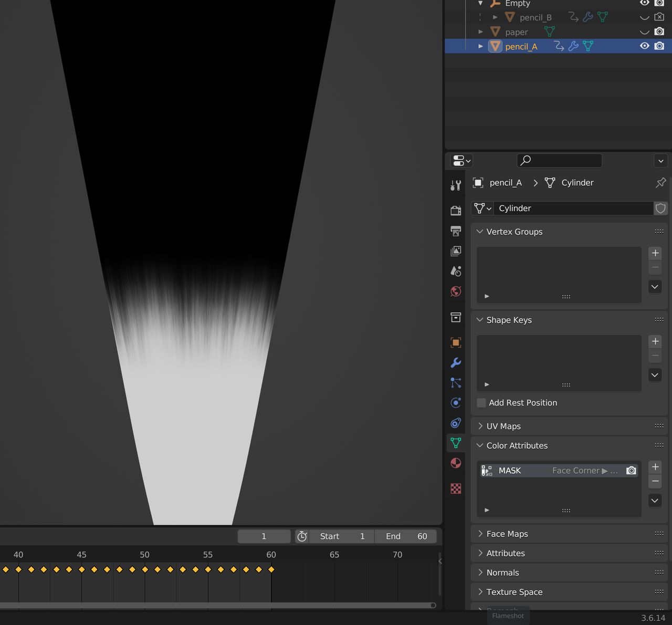Click the End frame field showing 60
672x625 pixels.
click(x=406, y=536)
